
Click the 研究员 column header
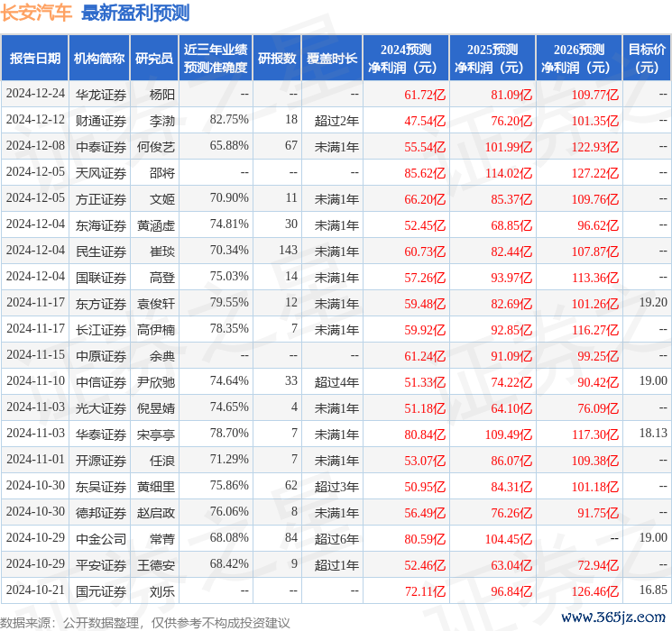click(154, 59)
